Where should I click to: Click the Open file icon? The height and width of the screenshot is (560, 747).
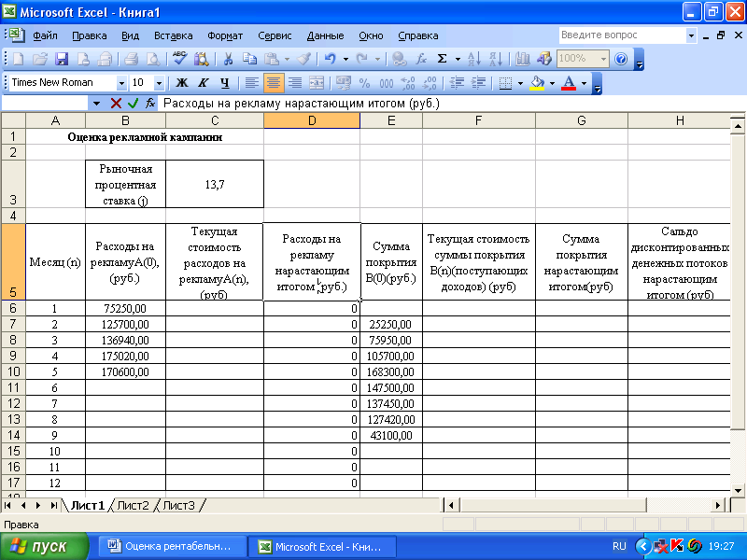(x=40, y=59)
